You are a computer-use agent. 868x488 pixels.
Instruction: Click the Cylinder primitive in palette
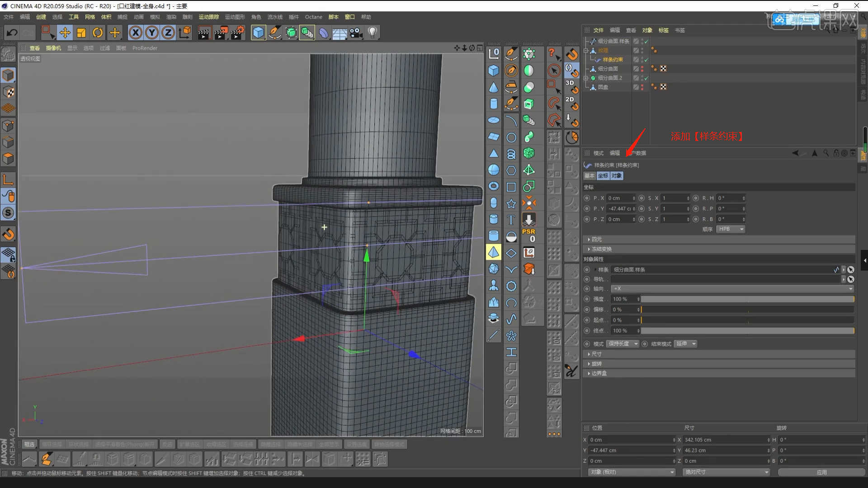(x=494, y=104)
